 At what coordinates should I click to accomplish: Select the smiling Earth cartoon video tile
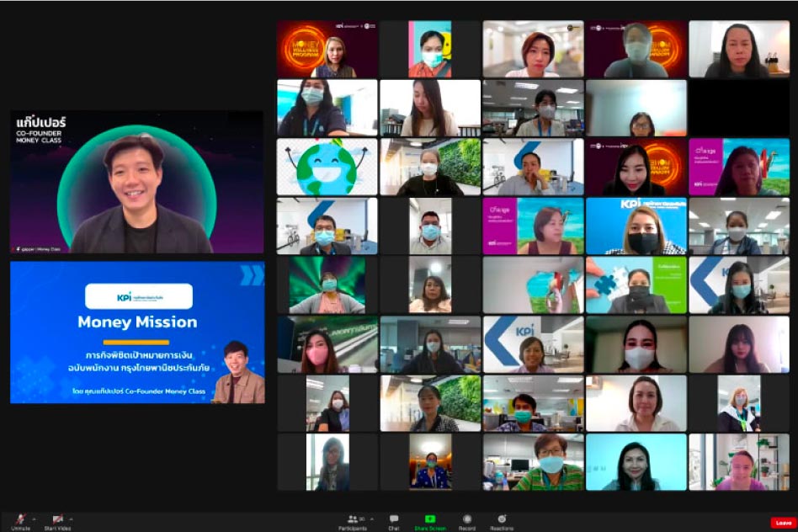click(327, 168)
